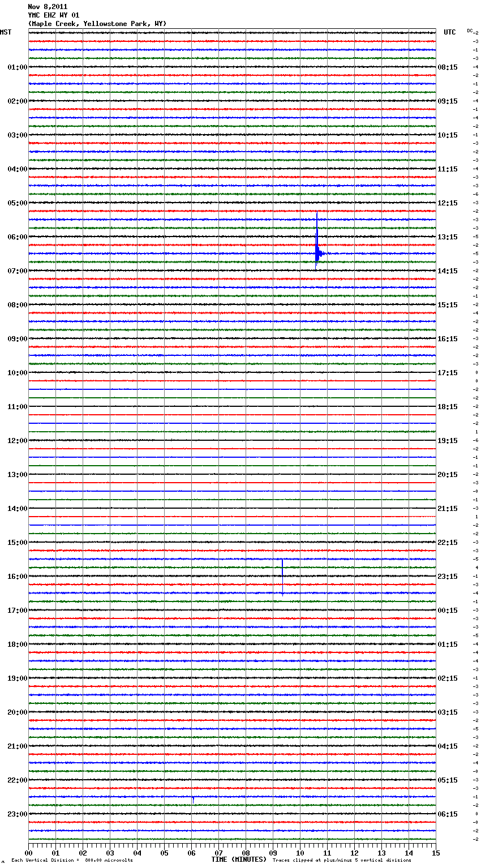Click the "09:15" UTC time label
The image size is (481, 868).
coord(448,101)
